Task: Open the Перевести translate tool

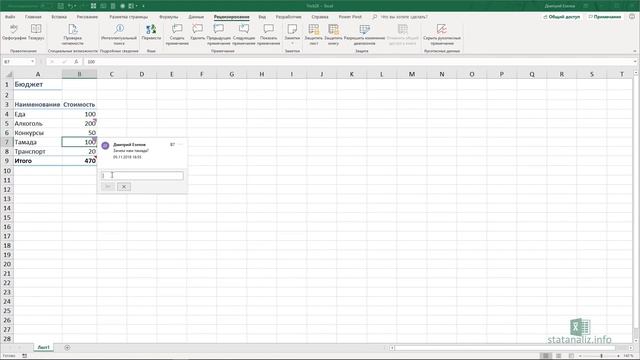Action: point(151,32)
